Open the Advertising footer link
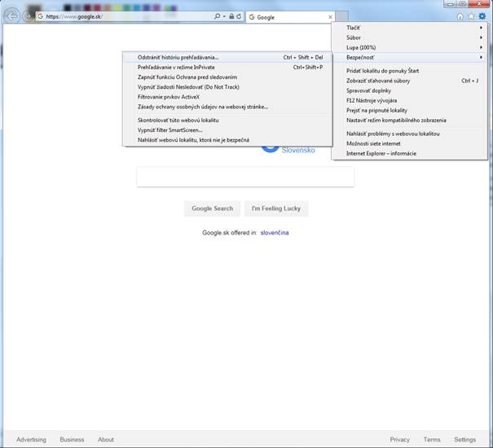 pos(31,440)
